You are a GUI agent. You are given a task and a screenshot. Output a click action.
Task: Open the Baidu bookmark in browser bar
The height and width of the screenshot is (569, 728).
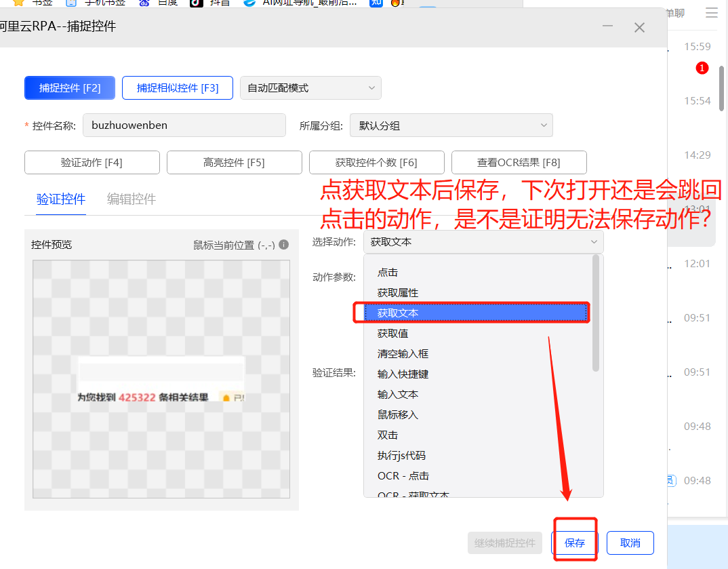coord(158,2)
